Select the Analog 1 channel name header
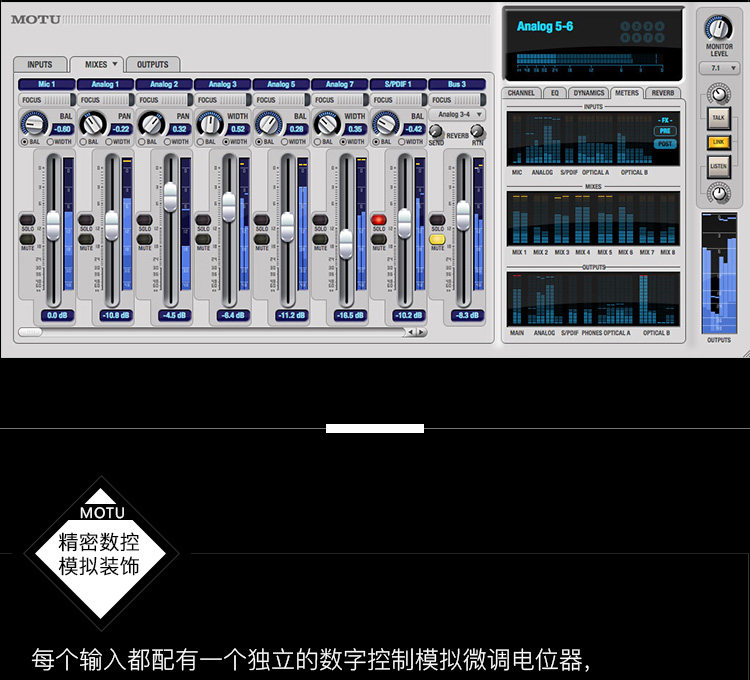Screen dimensions: 750x680 point(106,84)
